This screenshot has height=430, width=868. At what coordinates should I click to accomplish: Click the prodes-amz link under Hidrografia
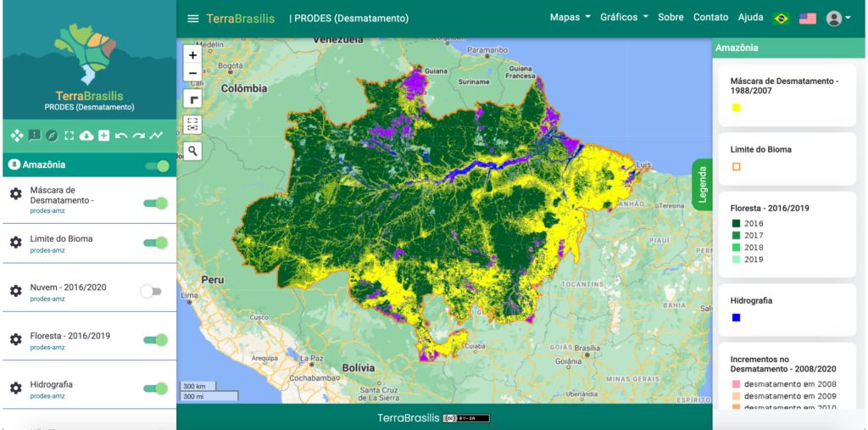click(47, 396)
